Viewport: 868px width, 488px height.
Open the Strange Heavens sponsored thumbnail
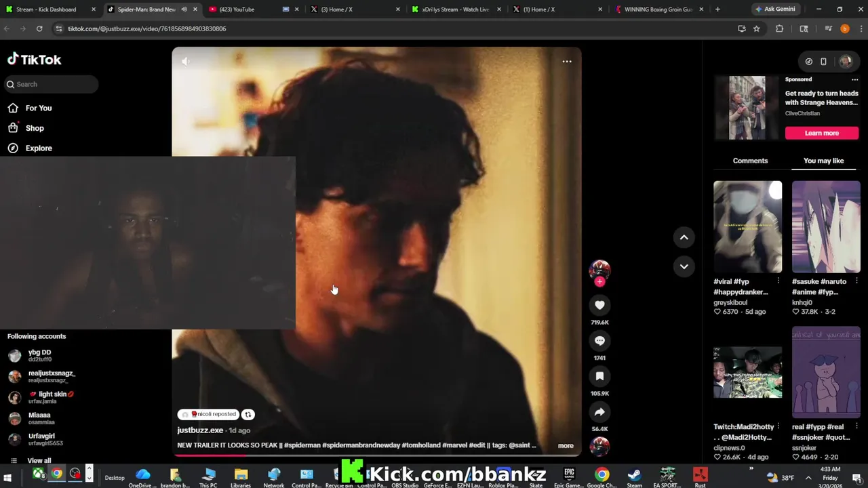click(747, 108)
